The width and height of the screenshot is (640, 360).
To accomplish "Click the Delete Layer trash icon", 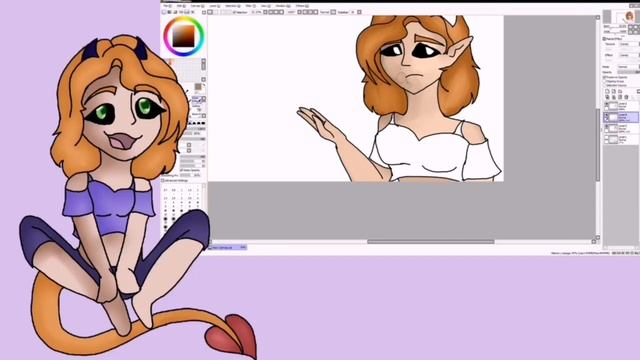I will click(x=626, y=97).
